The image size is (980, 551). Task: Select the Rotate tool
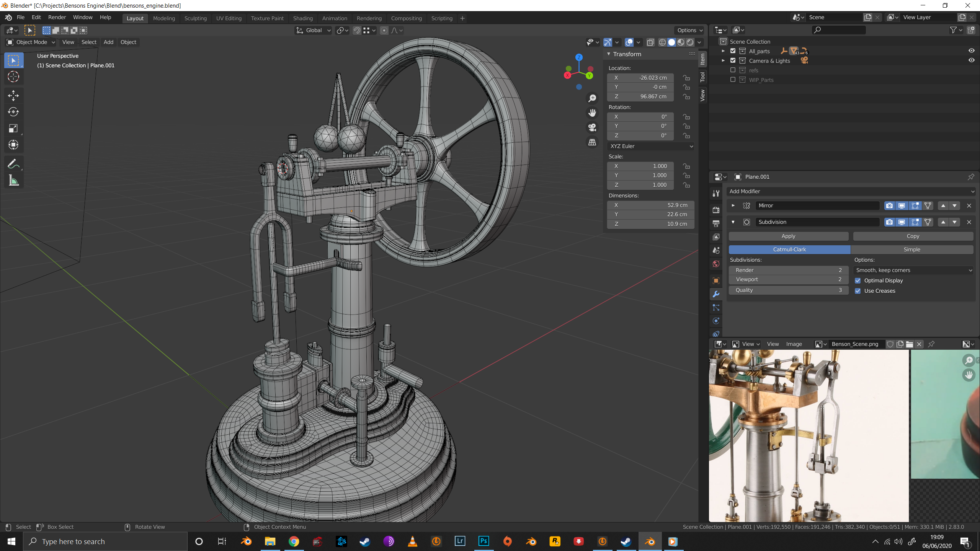click(13, 112)
